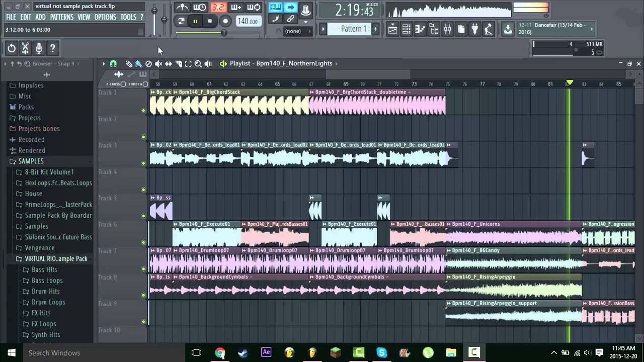Mute Track 9 with its green light
The height and width of the screenshot is (362, 644).
click(143, 322)
